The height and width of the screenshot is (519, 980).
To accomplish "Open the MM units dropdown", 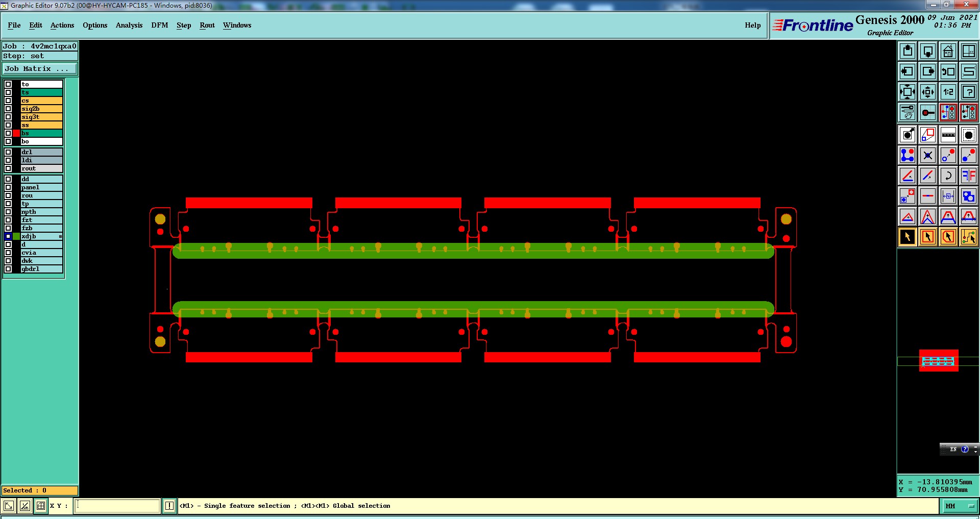I will click(x=960, y=506).
